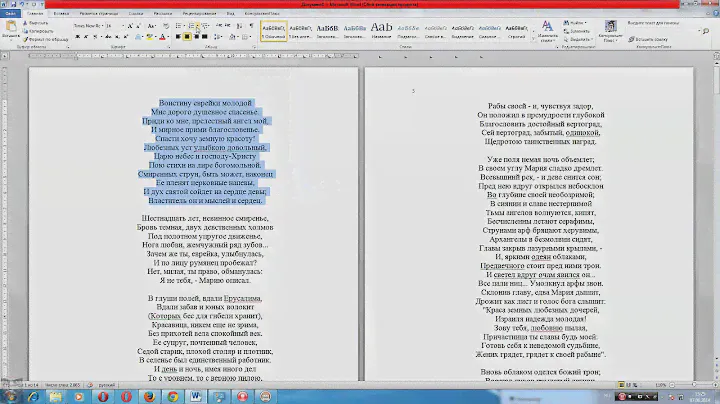
Task: Click the Windows Start button
Action: [9, 396]
